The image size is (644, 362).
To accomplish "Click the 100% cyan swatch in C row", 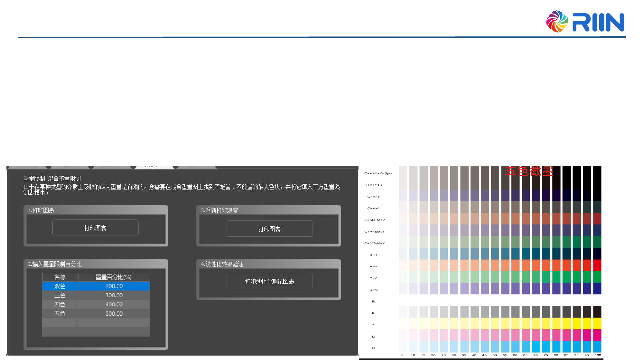I will [597, 347].
